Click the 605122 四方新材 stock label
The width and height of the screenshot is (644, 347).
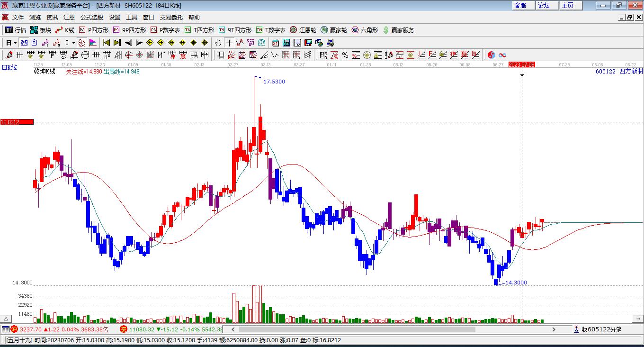(x=619, y=71)
